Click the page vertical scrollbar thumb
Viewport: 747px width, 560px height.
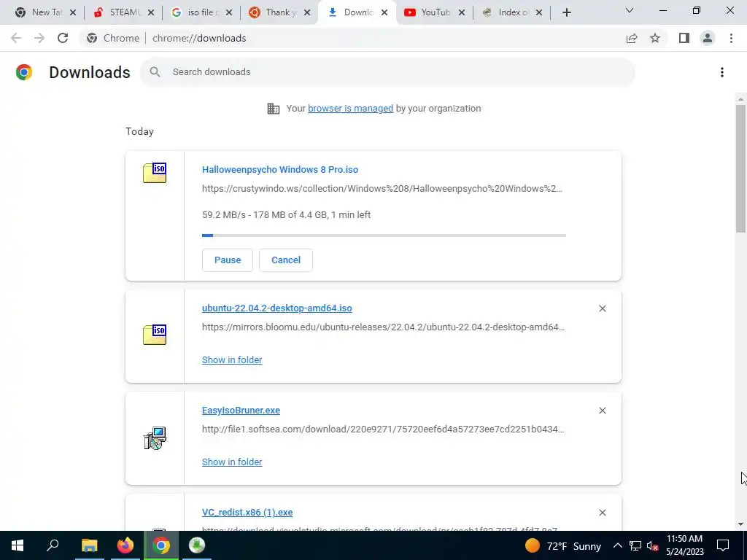(740, 169)
